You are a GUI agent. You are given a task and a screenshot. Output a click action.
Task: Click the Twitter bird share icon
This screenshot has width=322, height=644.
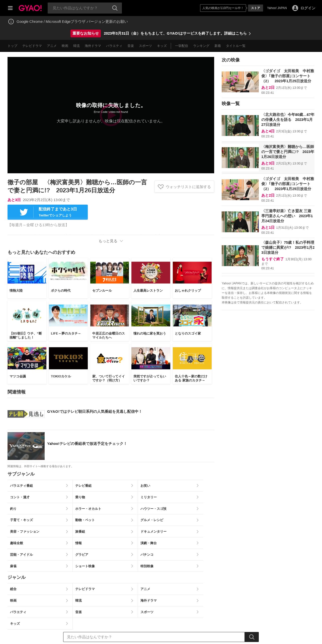[24, 212]
